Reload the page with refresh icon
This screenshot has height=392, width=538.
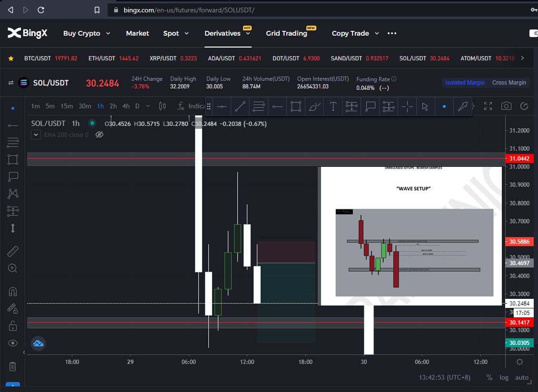[41, 10]
